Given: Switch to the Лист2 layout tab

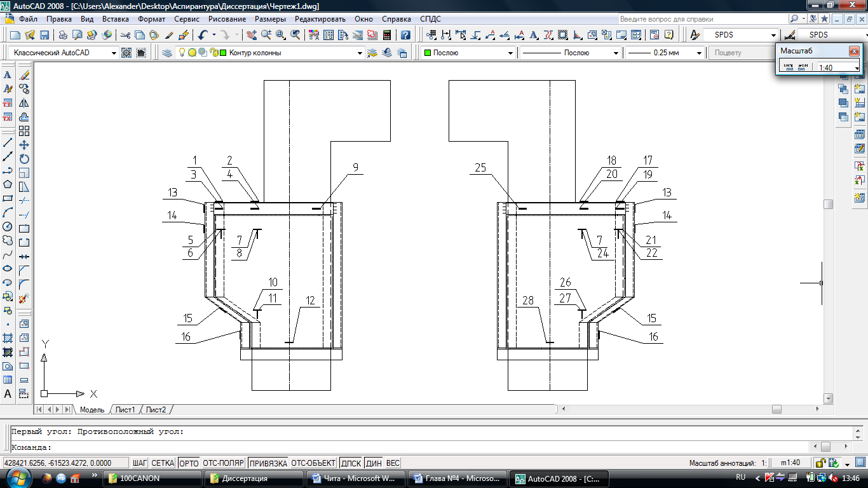Looking at the screenshot, I should point(156,410).
